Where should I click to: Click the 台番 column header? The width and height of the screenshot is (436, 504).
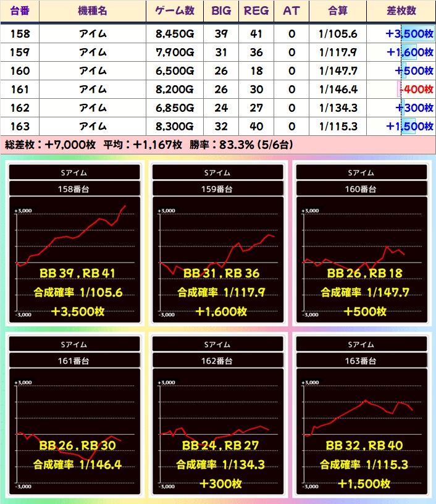click(20, 11)
